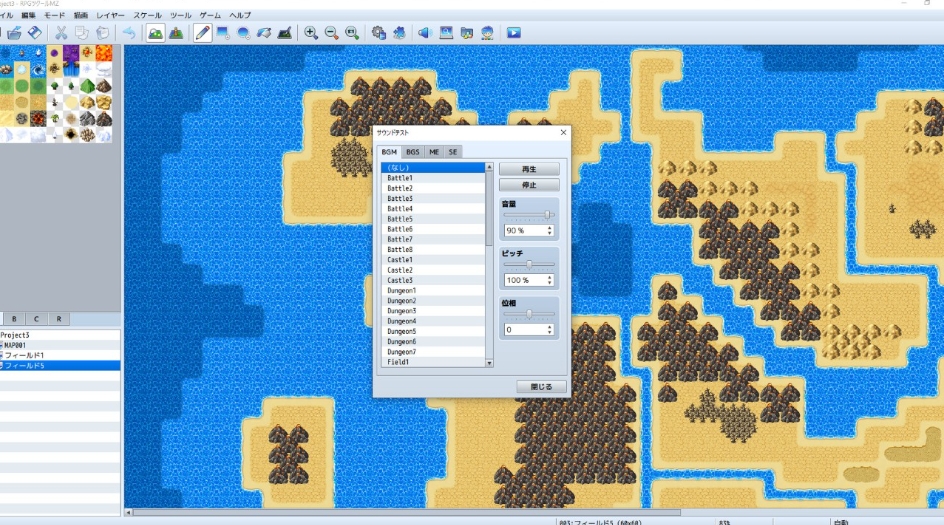Open the Resource Manager icon

(x=467, y=33)
